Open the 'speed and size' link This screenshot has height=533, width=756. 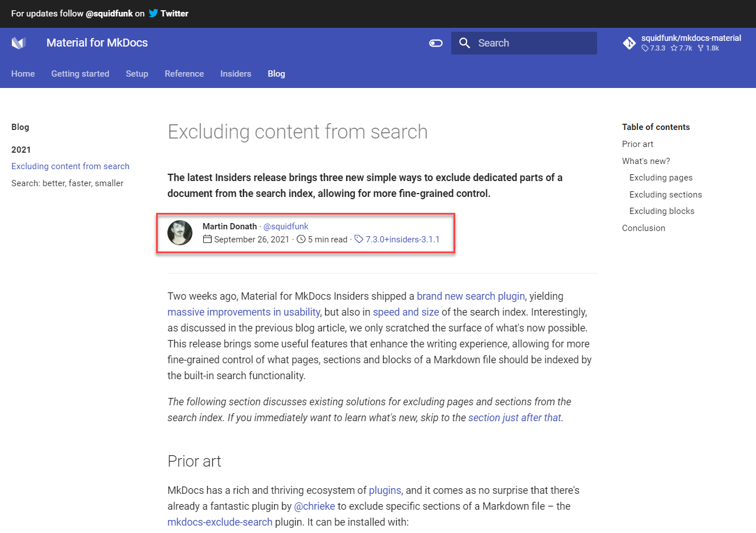click(406, 312)
